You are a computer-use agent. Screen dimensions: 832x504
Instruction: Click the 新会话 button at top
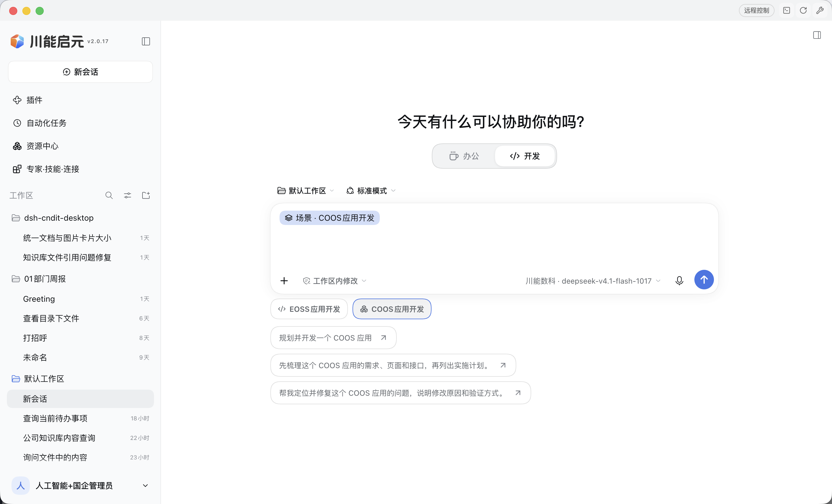pos(80,72)
